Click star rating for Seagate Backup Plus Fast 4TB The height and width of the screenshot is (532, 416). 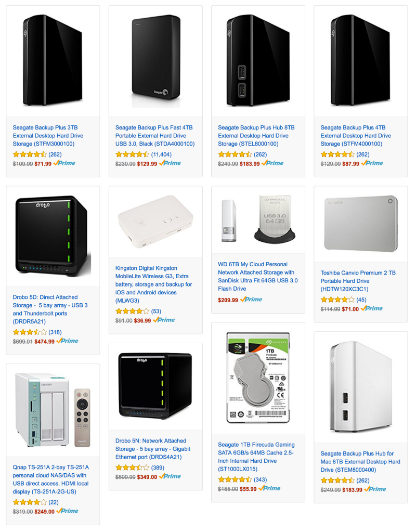click(132, 154)
